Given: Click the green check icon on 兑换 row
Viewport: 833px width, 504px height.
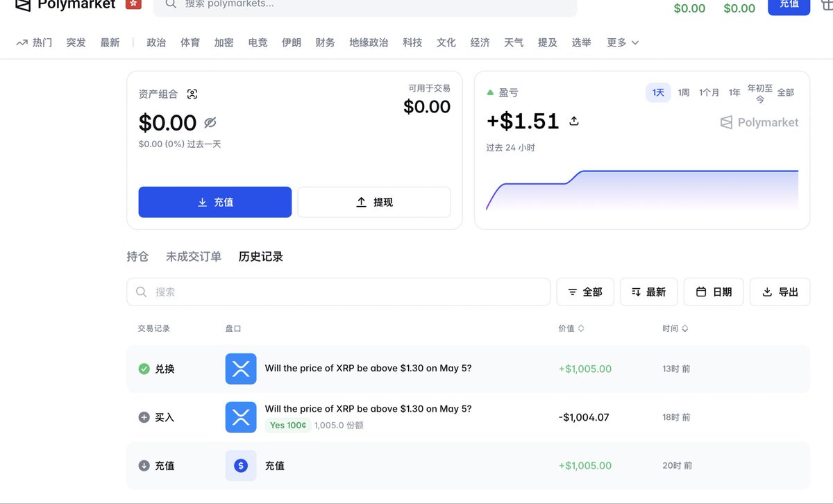Looking at the screenshot, I should pyautogui.click(x=144, y=369).
